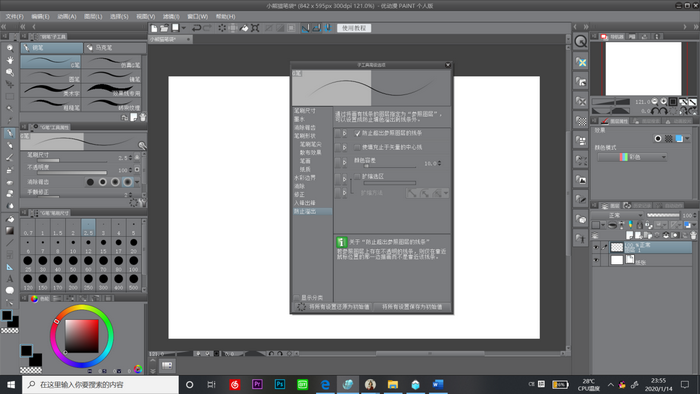The height and width of the screenshot is (394, 700).
Task: Toggle '防止超出参照图层的线条' checkbox
Action: (357, 133)
